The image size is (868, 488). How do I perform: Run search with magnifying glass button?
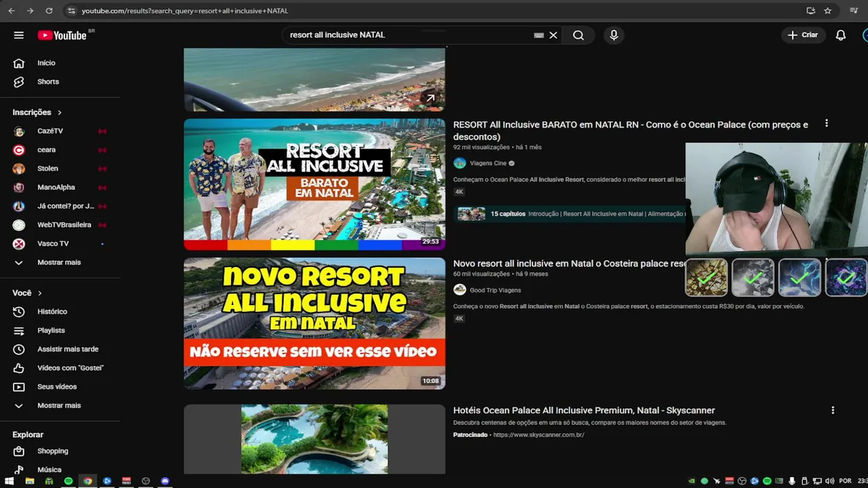pos(578,35)
